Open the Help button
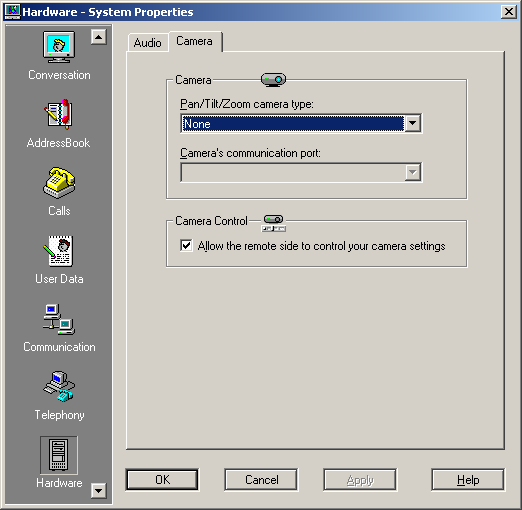The height and width of the screenshot is (510, 522). pyautogui.click(x=468, y=480)
